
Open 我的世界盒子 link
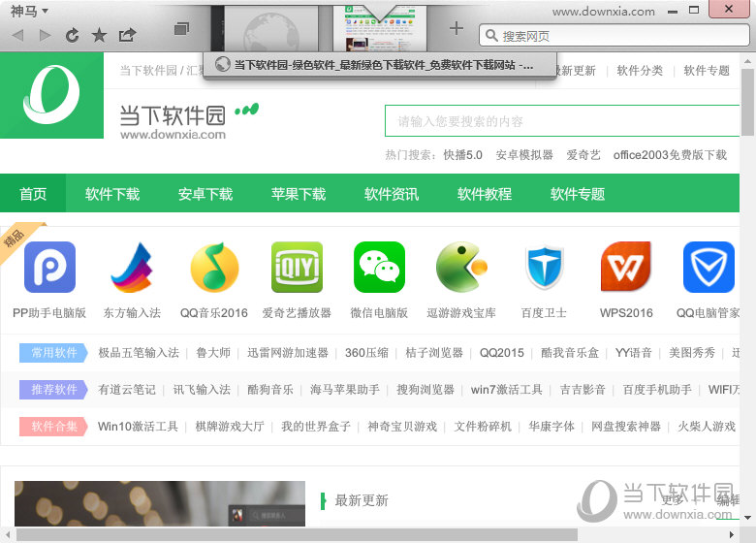316,427
